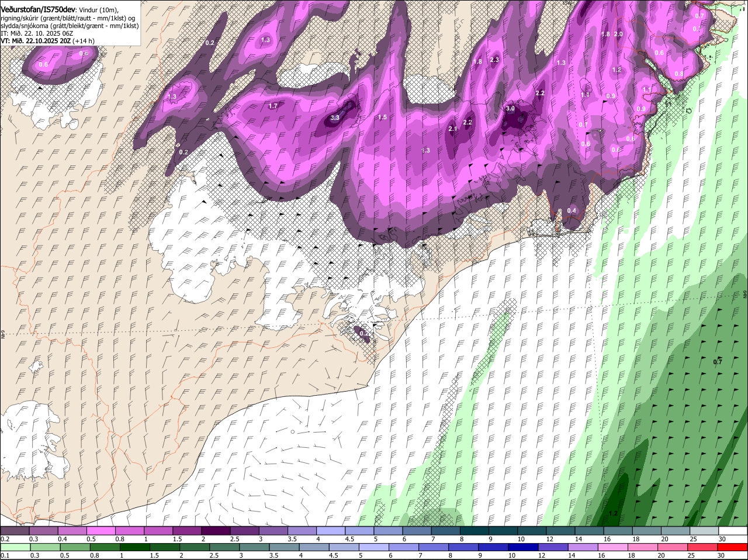Click the "2.1" snowfall value label
The width and height of the screenshot is (748, 560).
(x=452, y=129)
